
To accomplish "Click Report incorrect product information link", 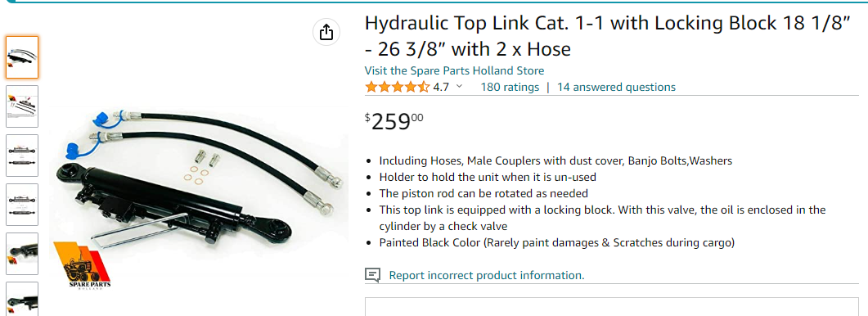I will point(487,276).
